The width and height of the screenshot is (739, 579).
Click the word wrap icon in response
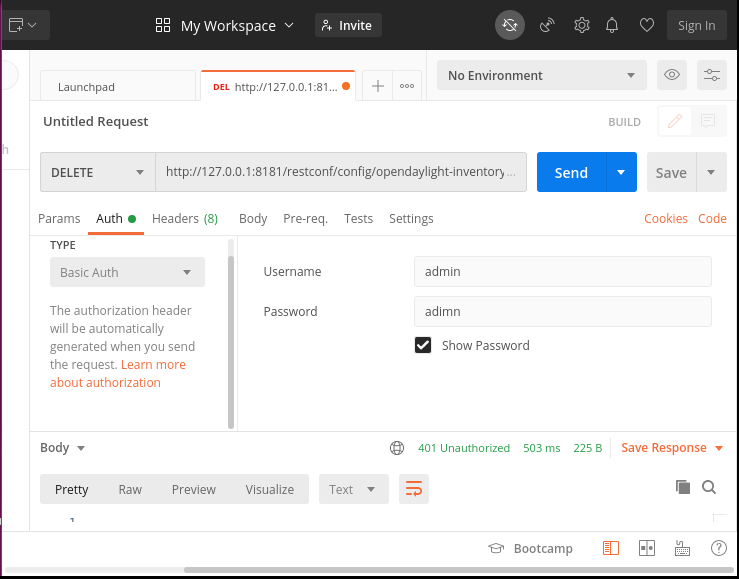pyautogui.click(x=413, y=489)
